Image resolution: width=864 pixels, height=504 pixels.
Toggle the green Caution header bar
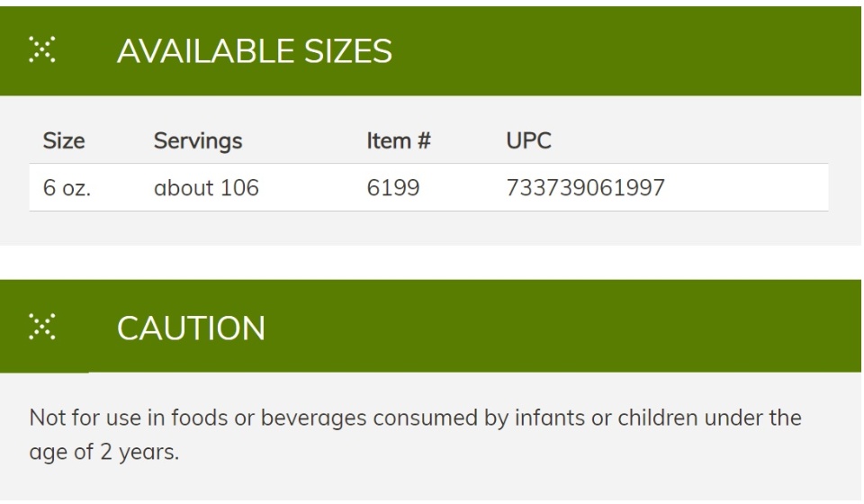point(430,326)
